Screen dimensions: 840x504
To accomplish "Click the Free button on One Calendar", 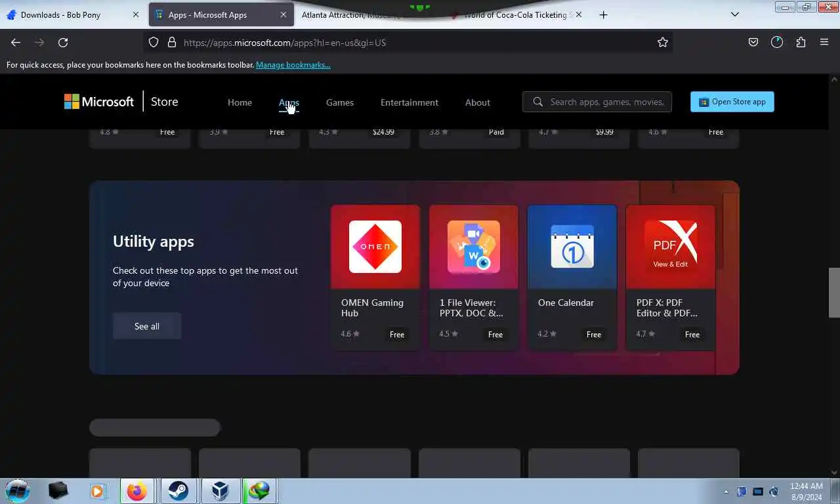I will click(x=594, y=334).
